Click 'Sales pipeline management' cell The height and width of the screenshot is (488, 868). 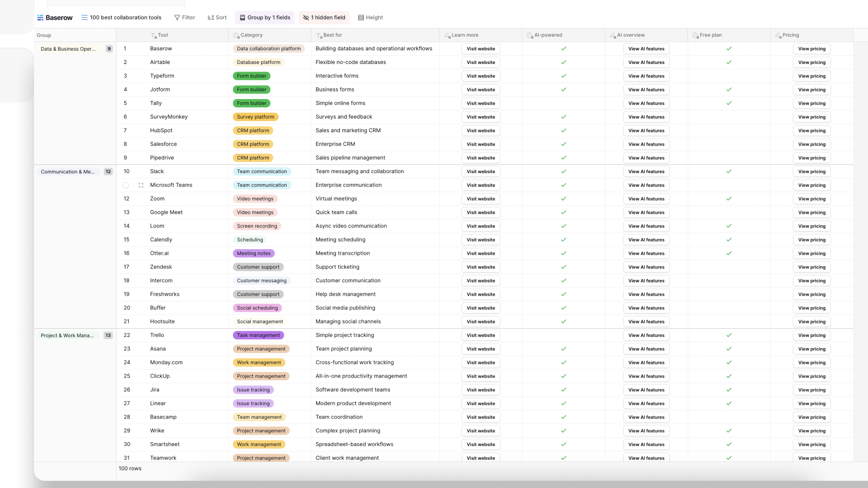375,158
